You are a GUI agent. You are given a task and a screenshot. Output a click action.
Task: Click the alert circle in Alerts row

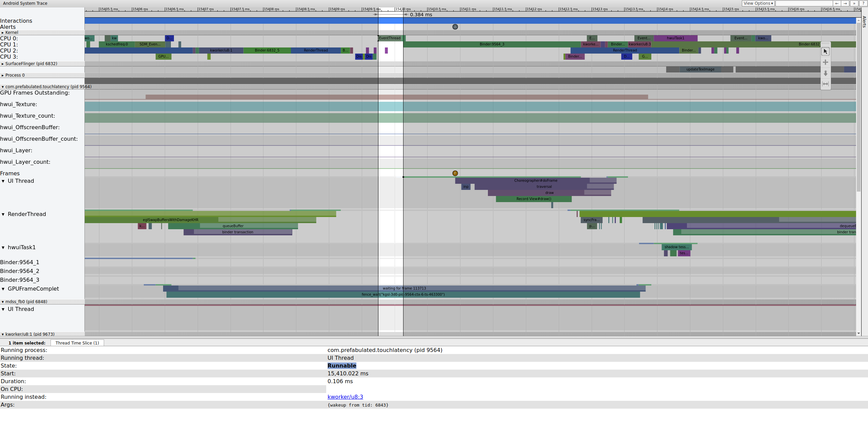tap(455, 27)
